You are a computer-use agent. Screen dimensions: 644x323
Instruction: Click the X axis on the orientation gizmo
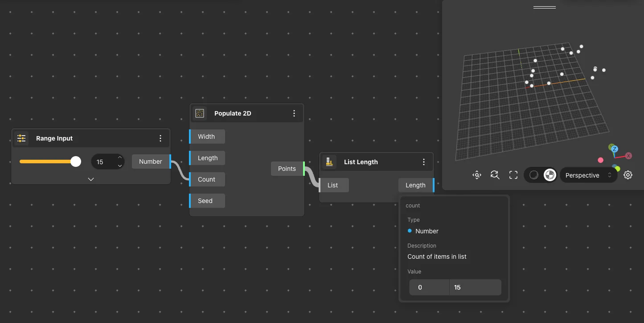(628, 156)
